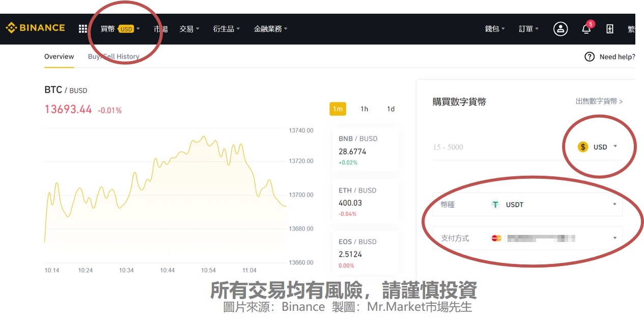The image size is (644, 321).
Task: Click the 10:54 time axis label
Action: pos(208,270)
